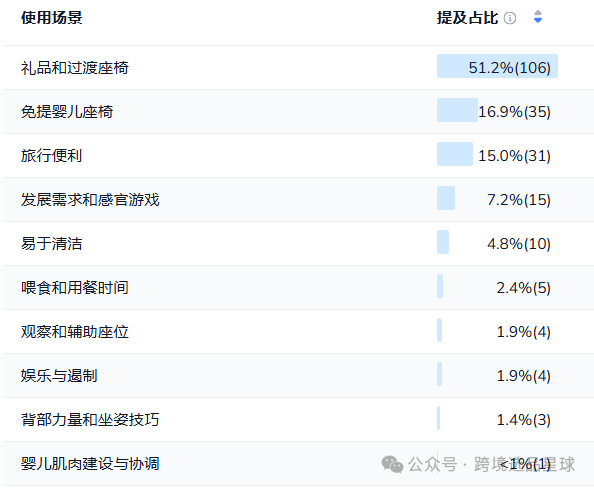Select the 使用场景 column header
This screenshot has width=594, height=488.
52,18
